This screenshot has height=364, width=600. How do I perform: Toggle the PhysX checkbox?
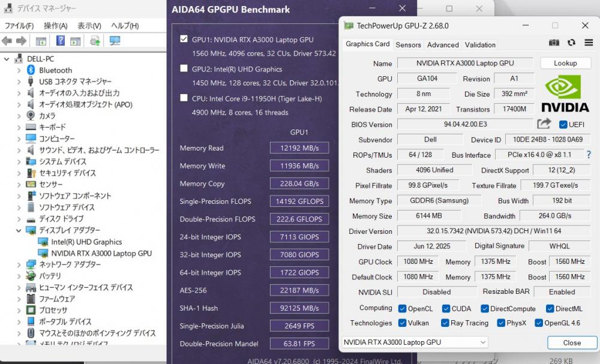coord(501,323)
